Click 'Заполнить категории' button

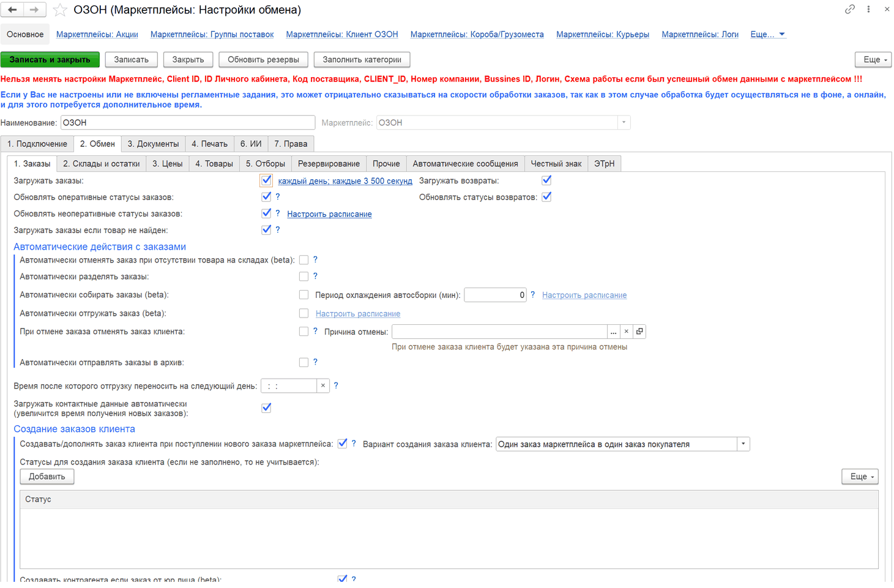[x=362, y=59]
